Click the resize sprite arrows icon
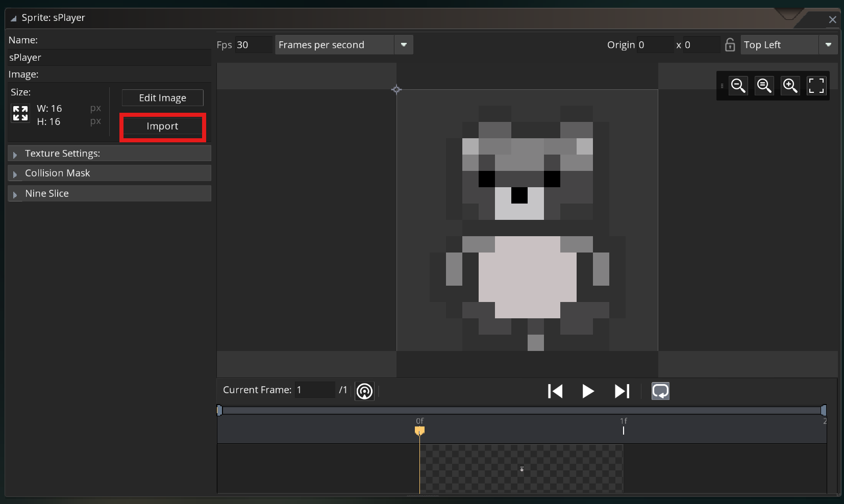The image size is (844, 504). (20, 113)
